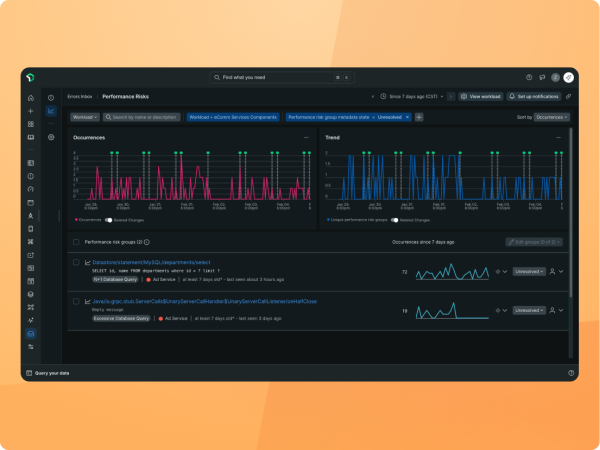Click the New Relic logo icon

pos(31,77)
